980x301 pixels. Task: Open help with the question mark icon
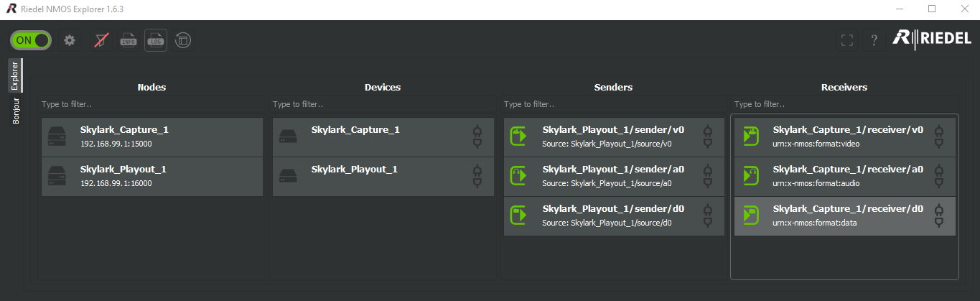[874, 40]
